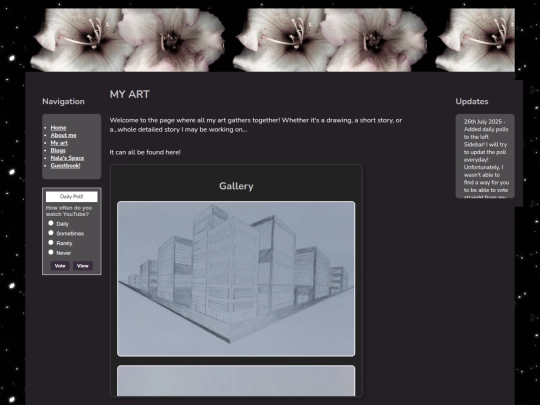540x405 pixels.
Task: Choose the Rarely radio button
Action: pyautogui.click(x=51, y=242)
